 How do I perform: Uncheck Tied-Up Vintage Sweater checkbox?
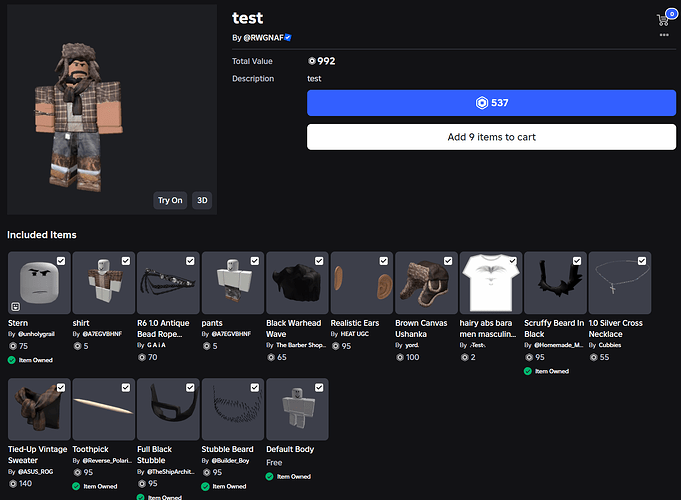click(61, 387)
